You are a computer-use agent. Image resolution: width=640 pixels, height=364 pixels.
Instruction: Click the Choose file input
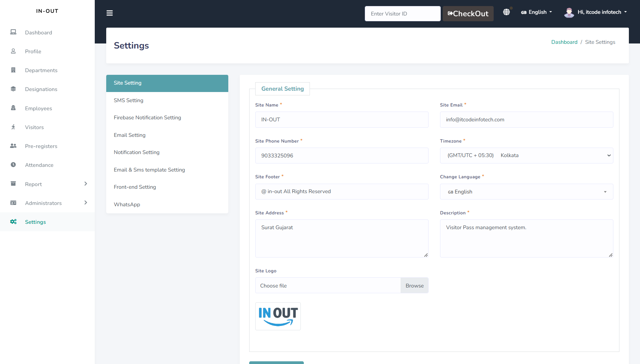tap(328, 285)
